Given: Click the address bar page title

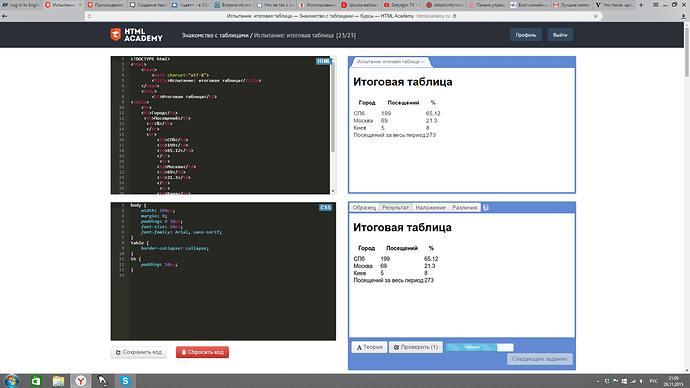Looking at the screenshot, I should click(320, 16).
